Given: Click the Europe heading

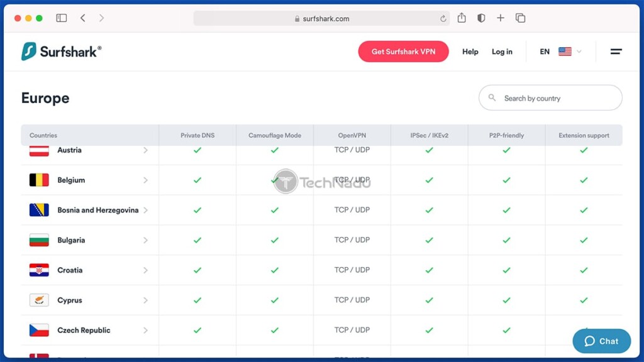Looking at the screenshot, I should 45,98.
